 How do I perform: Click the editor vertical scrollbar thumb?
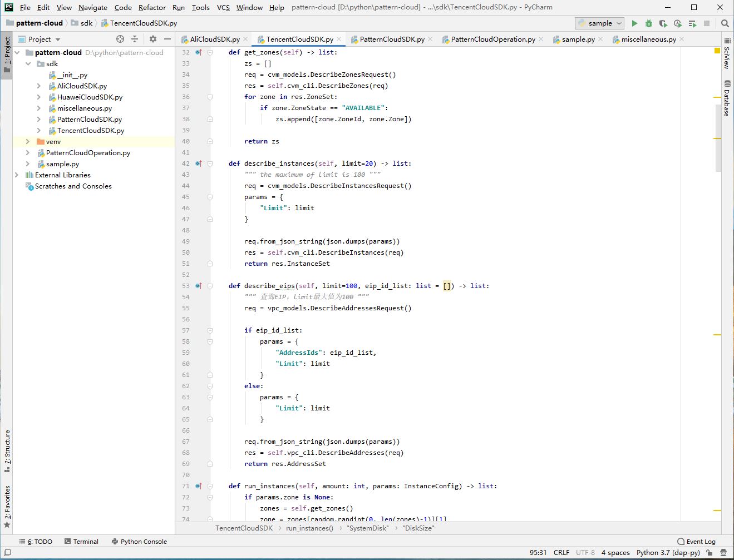[718, 137]
